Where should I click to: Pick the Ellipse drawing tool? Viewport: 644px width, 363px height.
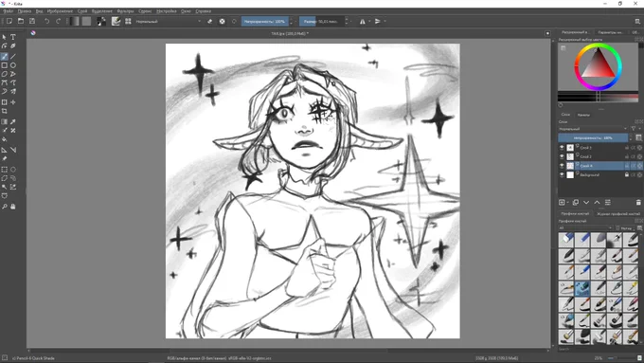tap(13, 65)
